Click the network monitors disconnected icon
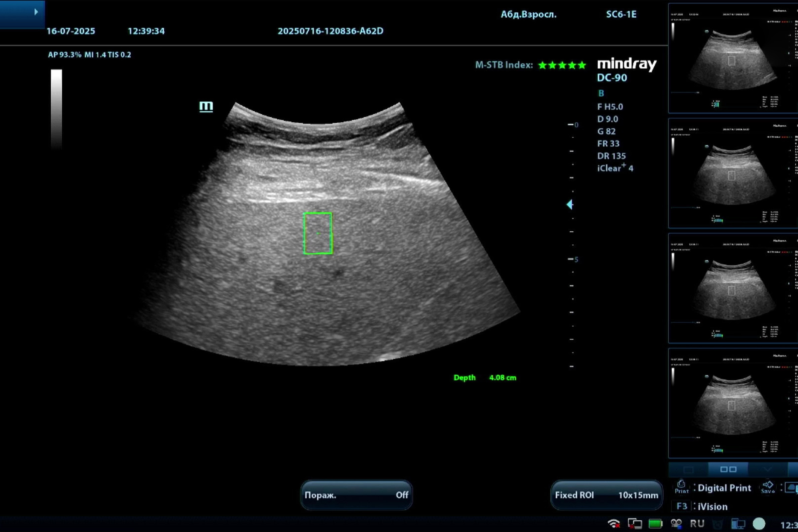 [634, 523]
